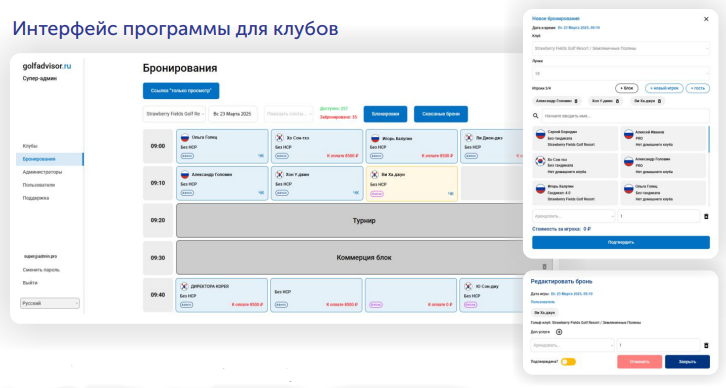Open Клубы in the sidebar

(30, 146)
